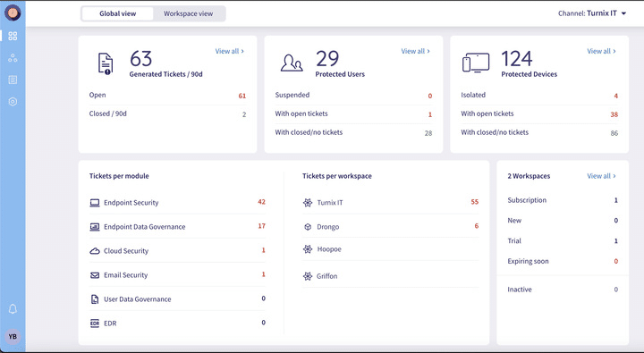Click the Email Security envelope icon

pyautogui.click(x=95, y=275)
